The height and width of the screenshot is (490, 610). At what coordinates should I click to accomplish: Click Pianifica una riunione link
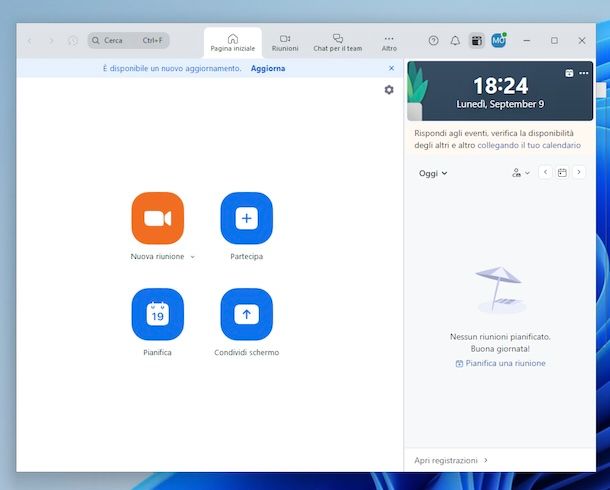[x=501, y=363]
